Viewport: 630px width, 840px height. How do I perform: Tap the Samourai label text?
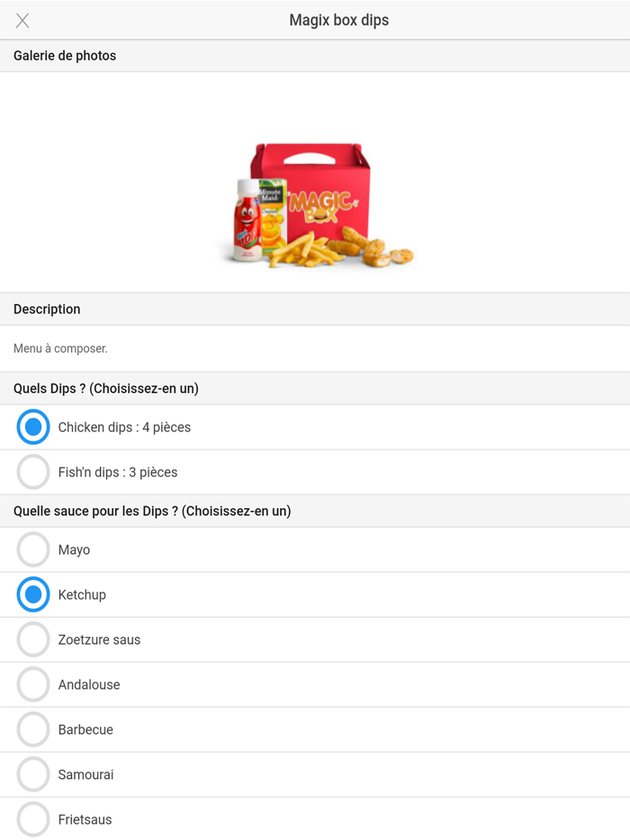coord(85,774)
